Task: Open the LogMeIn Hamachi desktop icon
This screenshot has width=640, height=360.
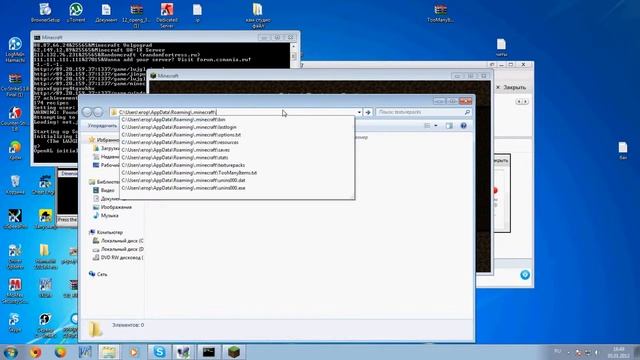Action: (x=15, y=50)
